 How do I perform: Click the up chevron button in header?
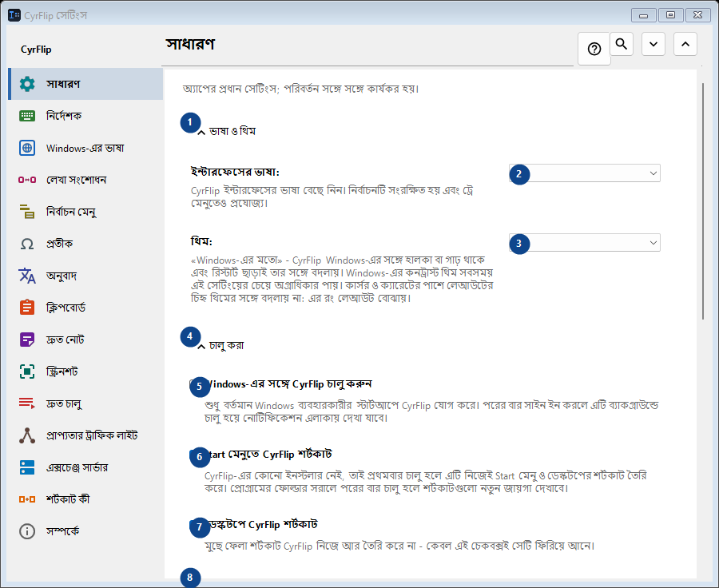[x=685, y=44]
